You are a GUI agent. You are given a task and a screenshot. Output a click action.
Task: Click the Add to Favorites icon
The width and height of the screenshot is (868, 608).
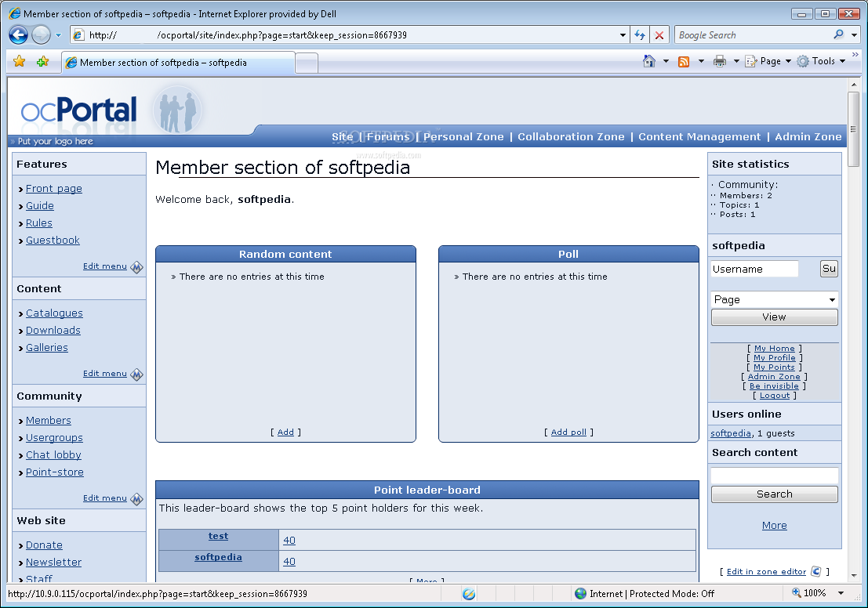42,61
